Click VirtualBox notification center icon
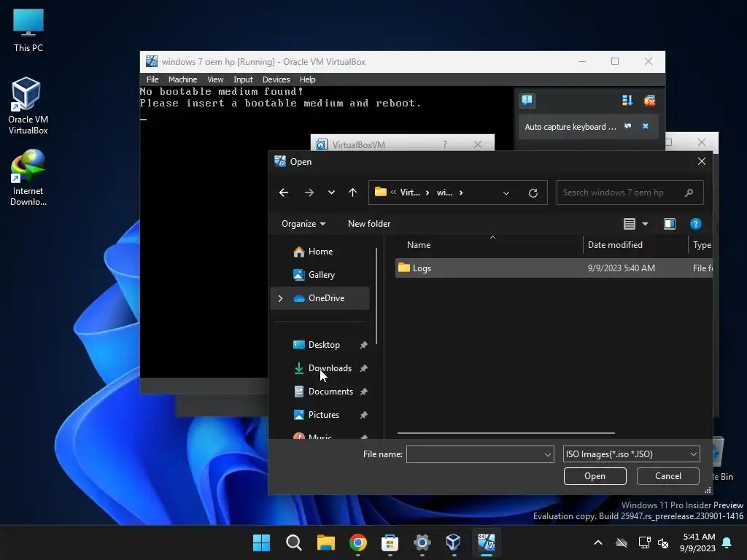This screenshot has height=560, width=747. [527, 101]
